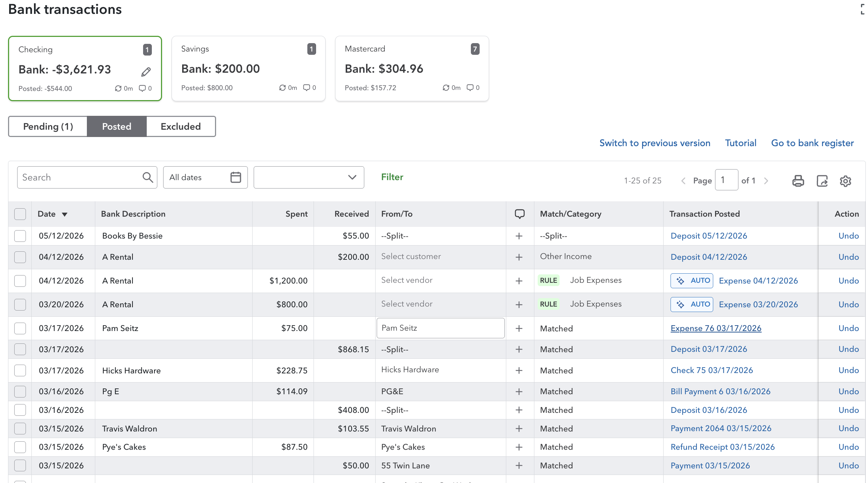Expand the empty filter dropdown next to All dates
The width and height of the screenshot is (868, 483).
tap(309, 178)
